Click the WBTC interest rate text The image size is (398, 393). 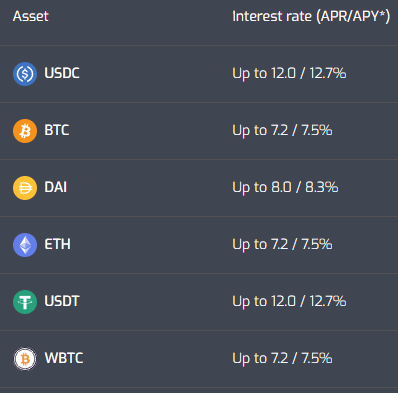(x=282, y=358)
